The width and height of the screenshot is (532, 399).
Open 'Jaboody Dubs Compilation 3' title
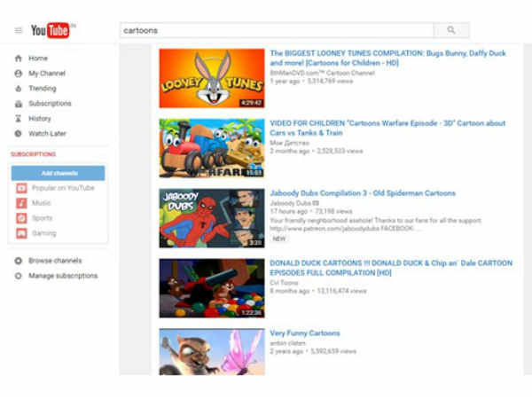point(363,193)
